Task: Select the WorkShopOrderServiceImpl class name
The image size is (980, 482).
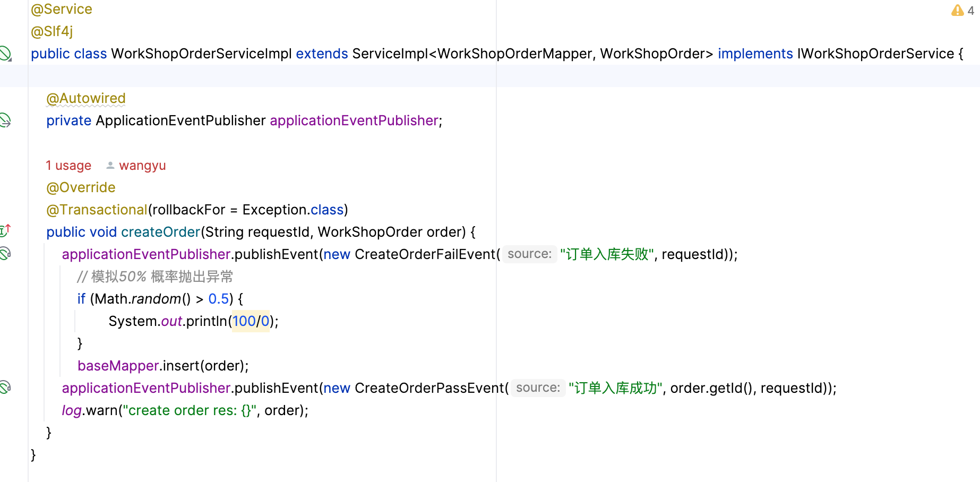Action: pos(201,54)
